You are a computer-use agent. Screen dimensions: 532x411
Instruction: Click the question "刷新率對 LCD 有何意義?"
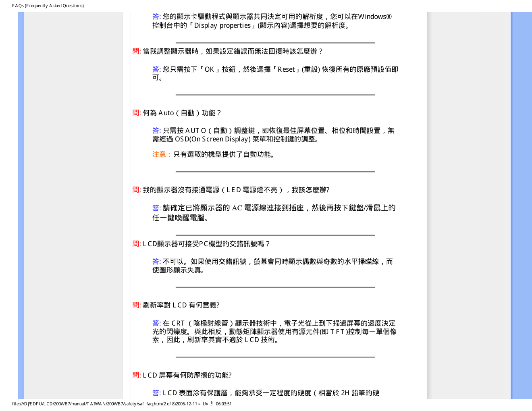tap(176, 305)
